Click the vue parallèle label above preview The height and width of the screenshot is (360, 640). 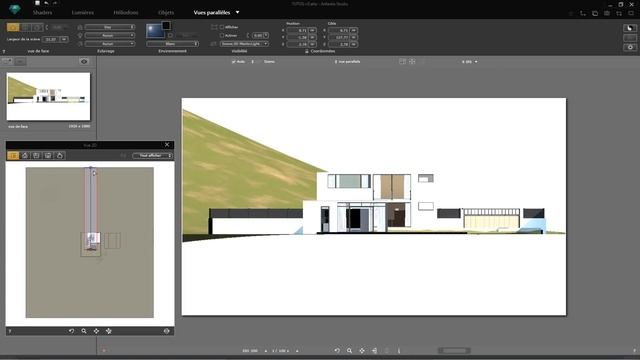(349, 62)
